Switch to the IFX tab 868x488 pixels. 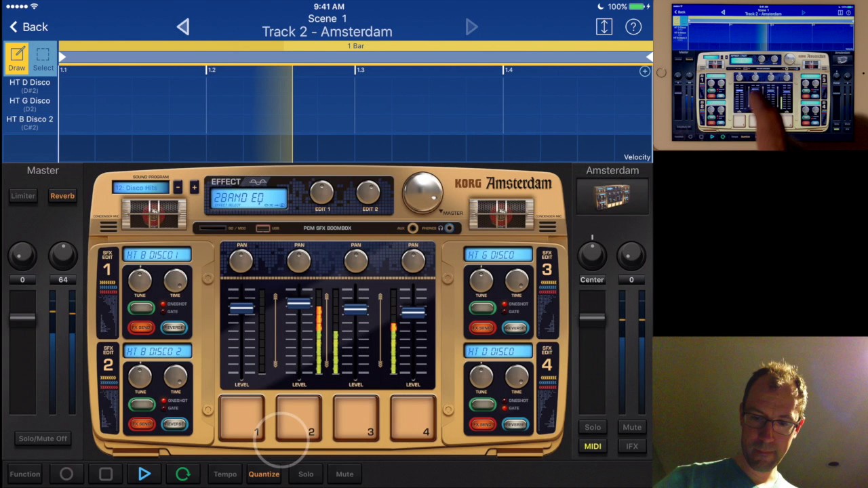pyautogui.click(x=632, y=447)
